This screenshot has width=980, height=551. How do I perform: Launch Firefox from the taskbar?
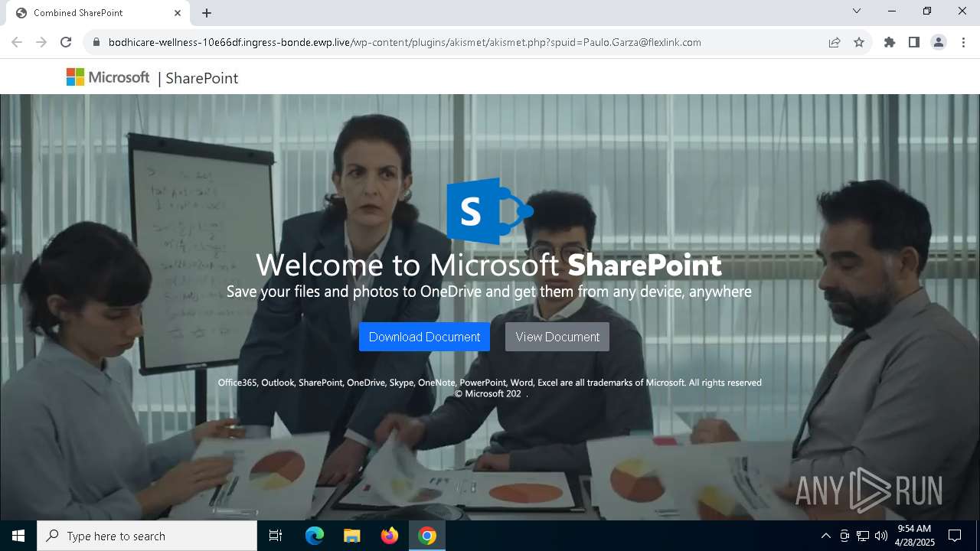pos(390,536)
